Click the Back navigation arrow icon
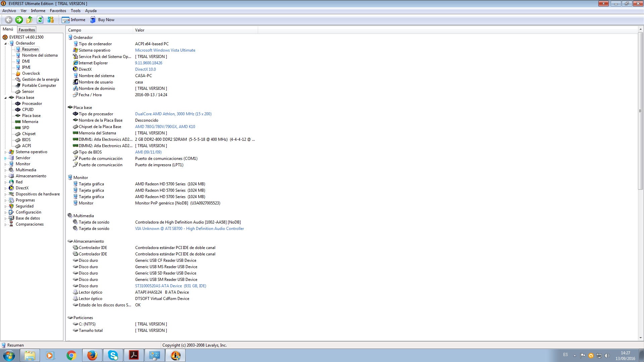Image resolution: width=644 pixels, height=362 pixels. coord(9,20)
